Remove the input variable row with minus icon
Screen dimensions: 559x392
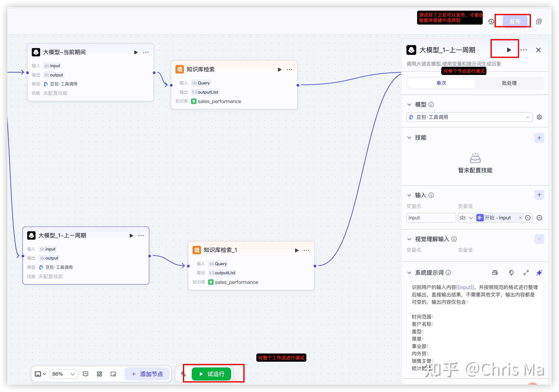tap(539, 218)
